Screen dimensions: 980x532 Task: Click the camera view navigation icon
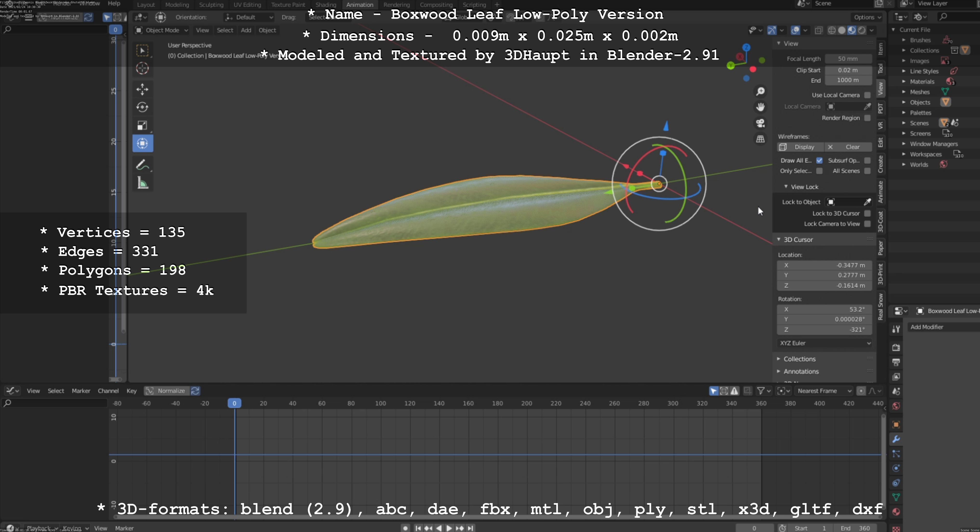point(760,123)
